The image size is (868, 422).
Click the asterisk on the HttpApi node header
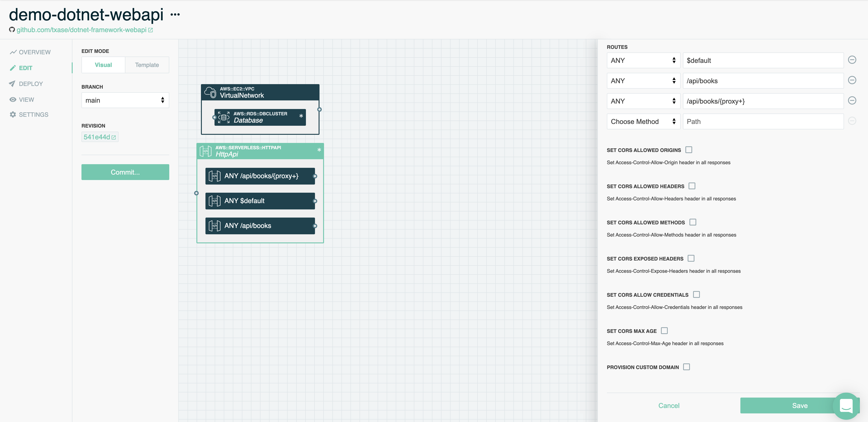319,150
